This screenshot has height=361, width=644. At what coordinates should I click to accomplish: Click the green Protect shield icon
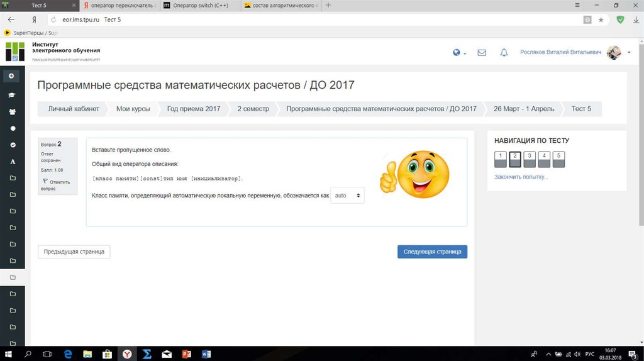click(x=620, y=19)
